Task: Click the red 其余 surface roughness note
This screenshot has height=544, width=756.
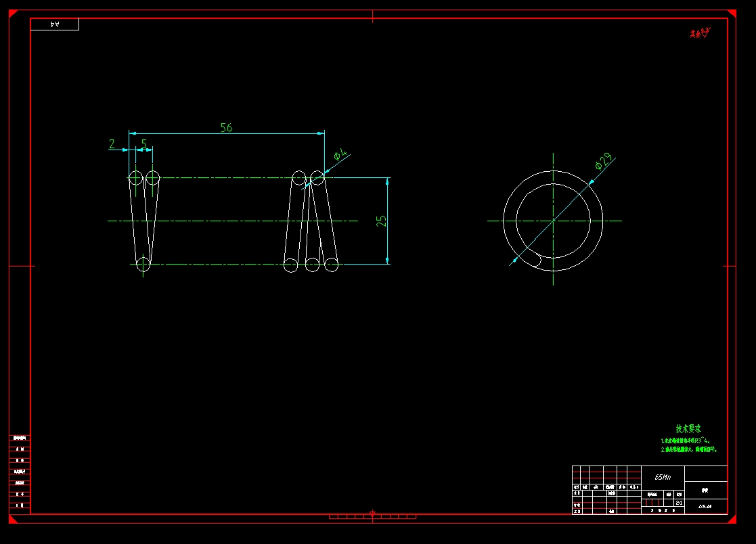Action: 700,32
